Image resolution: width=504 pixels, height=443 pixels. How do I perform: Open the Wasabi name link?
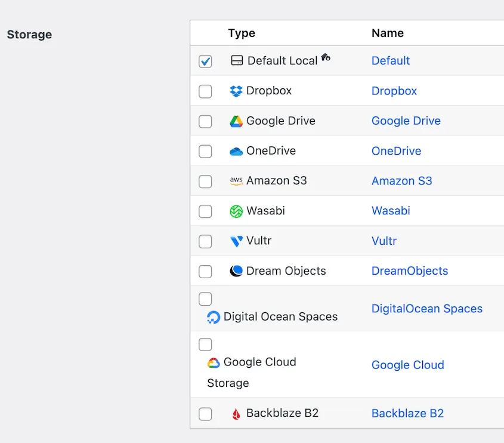tap(391, 211)
